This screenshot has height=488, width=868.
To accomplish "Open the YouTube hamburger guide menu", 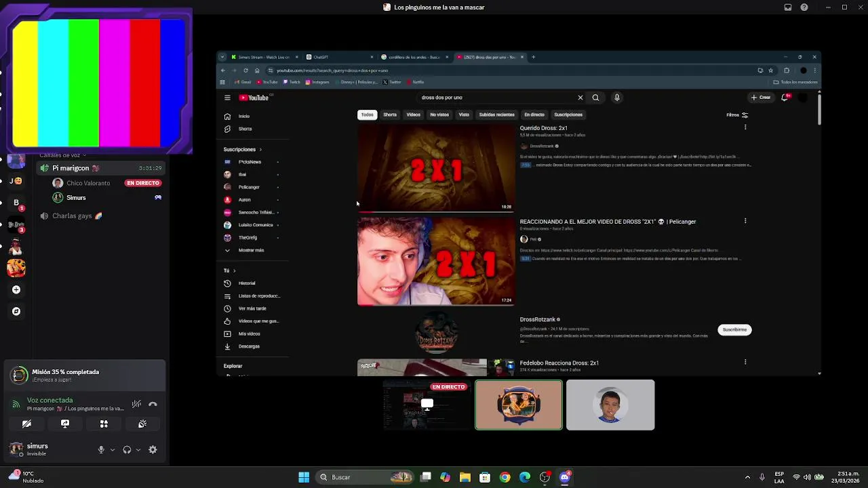I will tap(227, 98).
